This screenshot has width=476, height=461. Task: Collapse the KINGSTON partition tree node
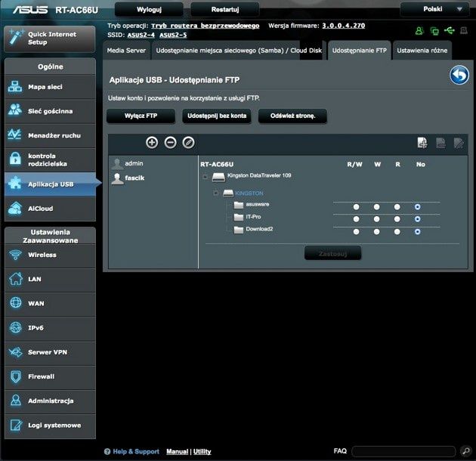coord(216,193)
